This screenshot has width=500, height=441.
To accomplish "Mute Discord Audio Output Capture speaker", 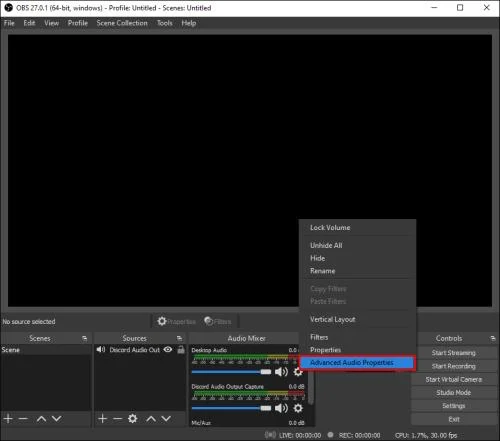I will tap(281, 408).
